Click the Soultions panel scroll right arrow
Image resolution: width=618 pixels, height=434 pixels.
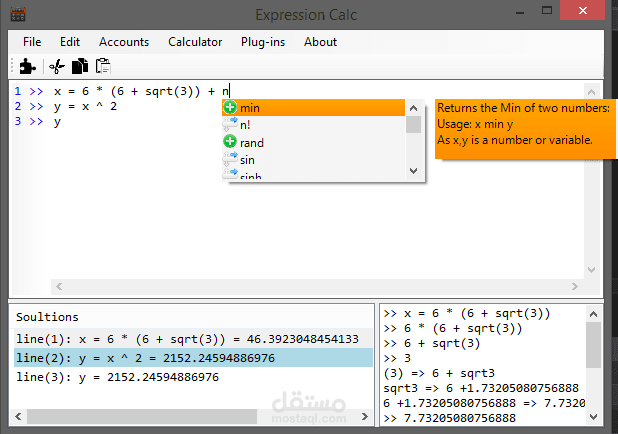(365, 416)
